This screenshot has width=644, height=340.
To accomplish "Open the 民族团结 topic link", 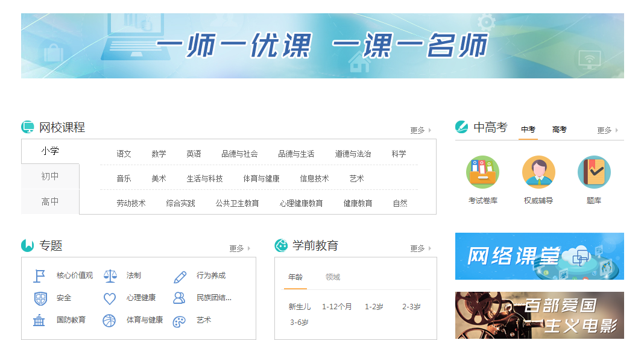I will (x=214, y=297).
